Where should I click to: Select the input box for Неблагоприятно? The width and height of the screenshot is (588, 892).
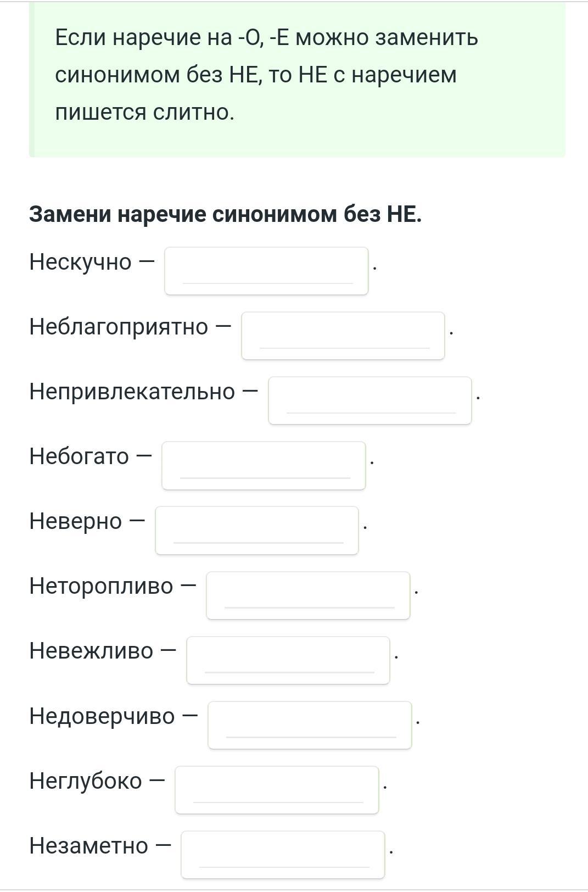click(x=343, y=336)
